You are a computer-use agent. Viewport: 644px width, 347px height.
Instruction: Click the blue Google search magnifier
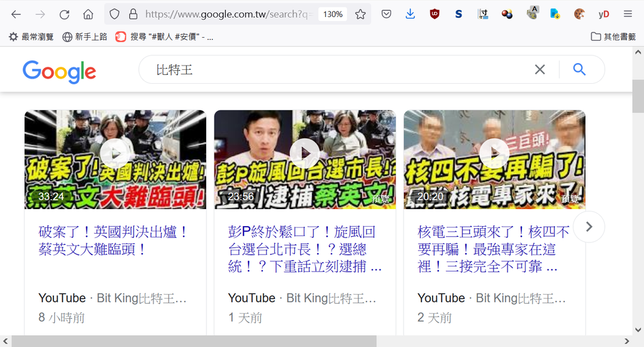[x=579, y=69]
